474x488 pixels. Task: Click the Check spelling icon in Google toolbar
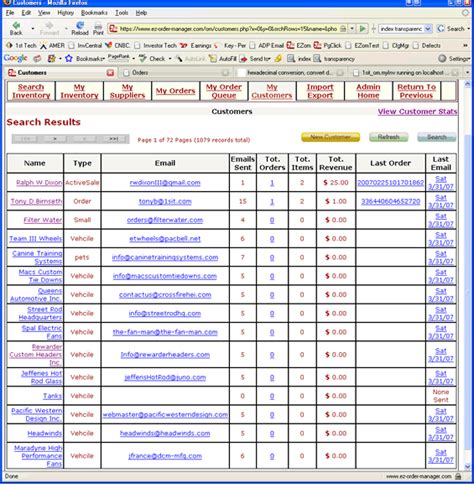(143, 59)
